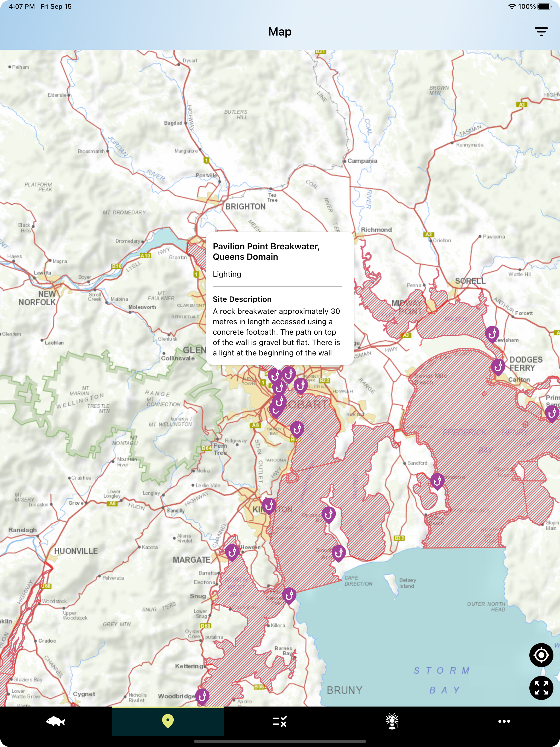The image size is (560, 747).
Task: Tap the Cygnet town label
Action: [x=84, y=694]
